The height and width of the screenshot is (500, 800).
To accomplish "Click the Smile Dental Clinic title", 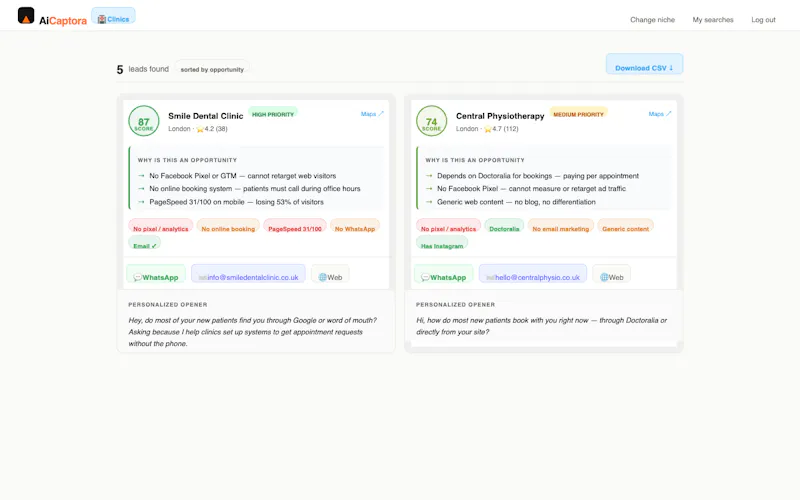I will coord(206,116).
